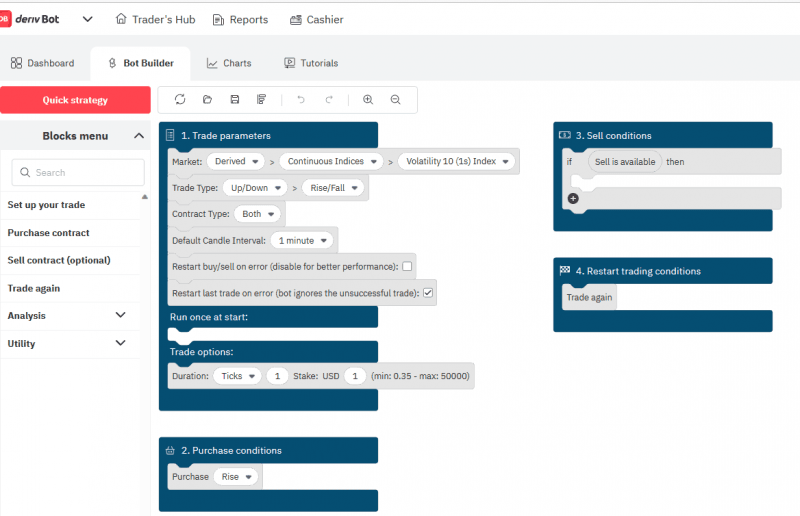The width and height of the screenshot is (800, 516).
Task: Click the Sell conditions money icon
Action: pos(565,135)
